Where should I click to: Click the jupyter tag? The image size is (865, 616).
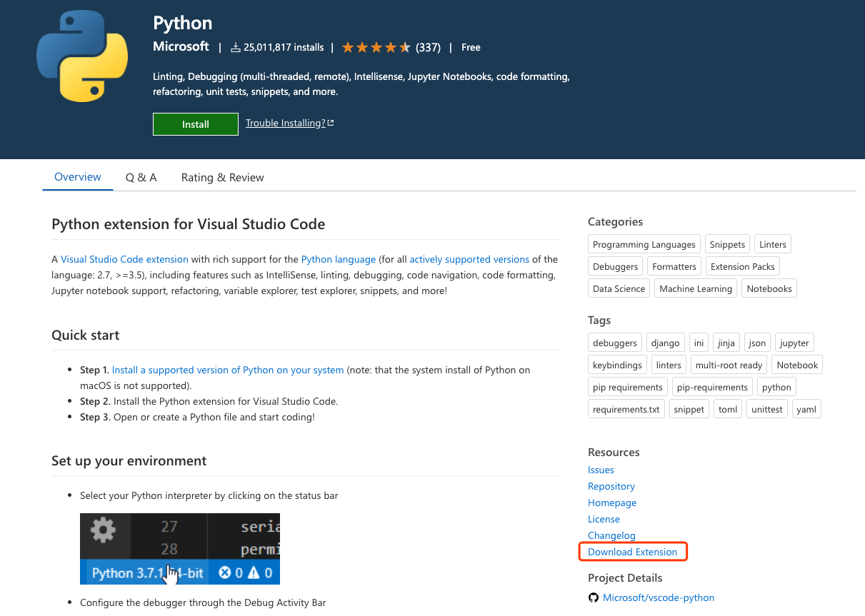(794, 342)
